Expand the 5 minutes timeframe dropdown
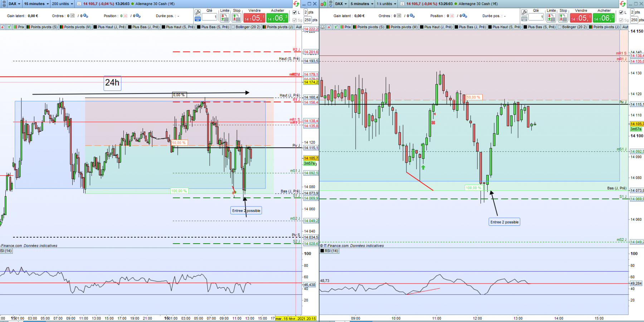The height and width of the screenshot is (322, 644). [362, 4]
